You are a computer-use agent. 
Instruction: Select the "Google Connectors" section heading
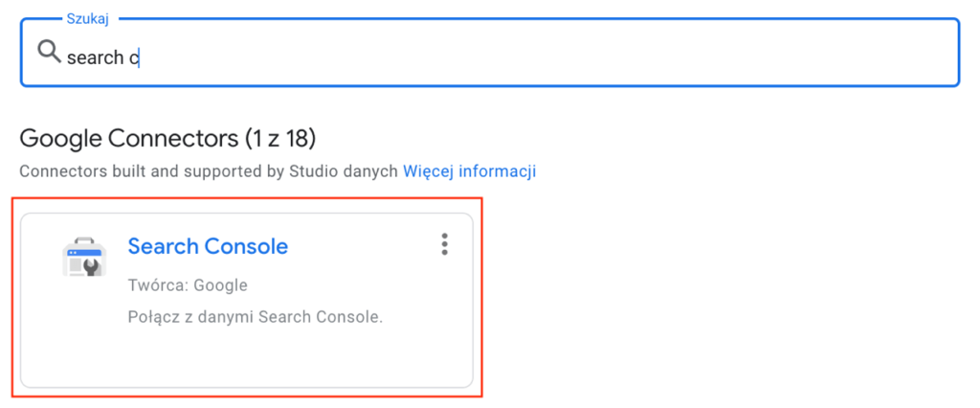(x=127, y=138)
